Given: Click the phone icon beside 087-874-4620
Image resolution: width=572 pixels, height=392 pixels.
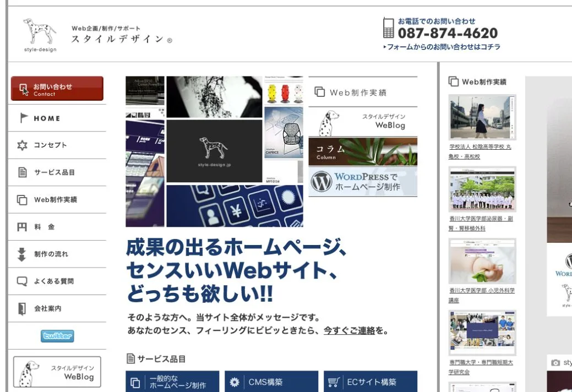Looking at the screenshot, I should 389,28.
